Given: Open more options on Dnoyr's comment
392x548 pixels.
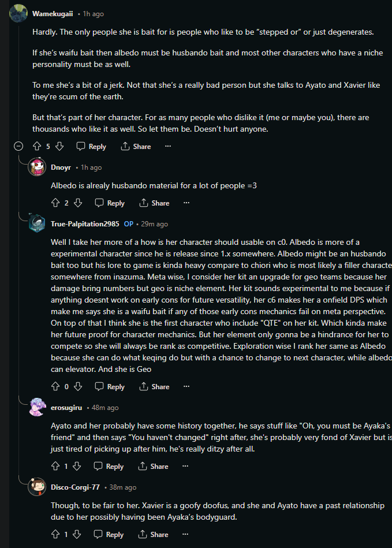Looking at the screenshot, I should tap(186, 203).
